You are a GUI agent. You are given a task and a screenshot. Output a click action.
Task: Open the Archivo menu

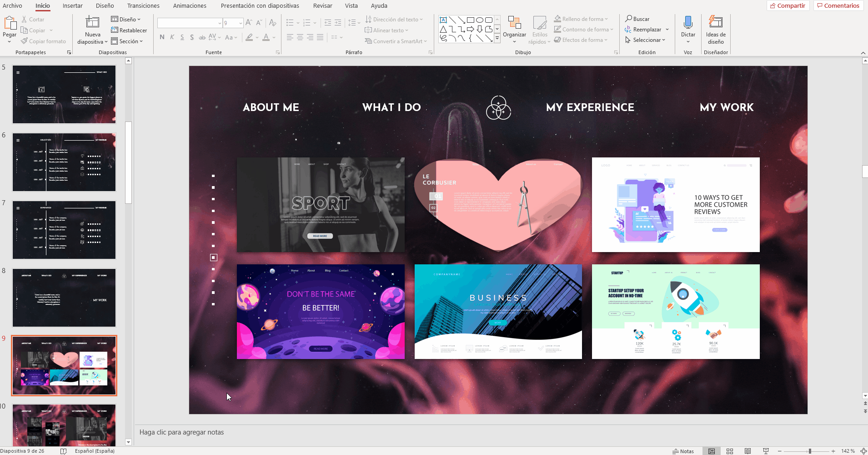(12, 5)
